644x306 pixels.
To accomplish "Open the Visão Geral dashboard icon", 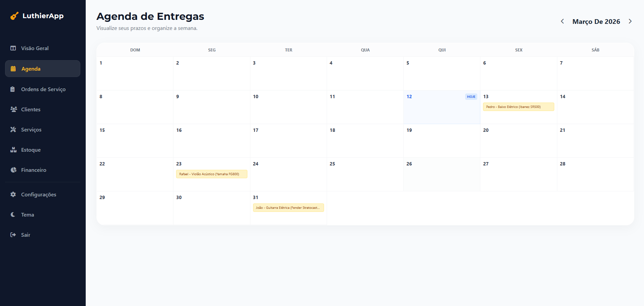I will click(13, 48).
